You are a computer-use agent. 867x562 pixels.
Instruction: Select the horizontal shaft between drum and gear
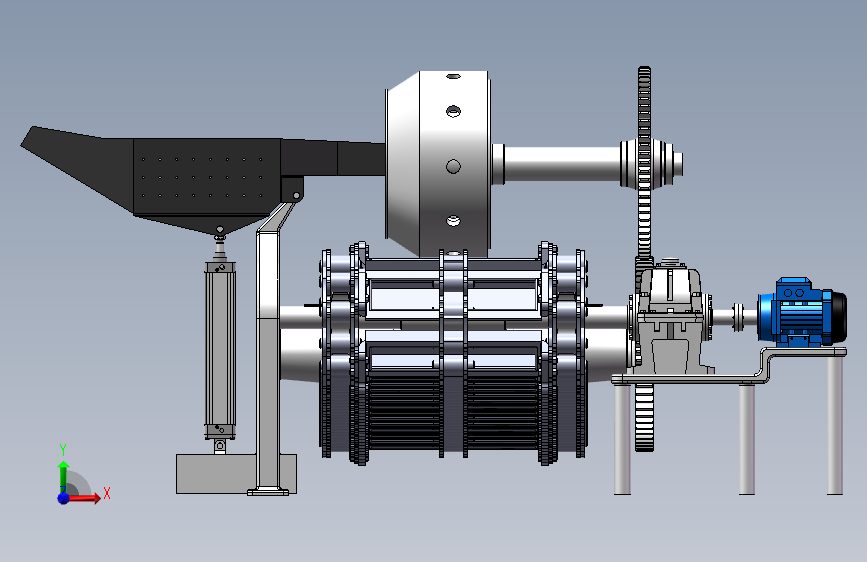pyautogui.click(x=561, y=164)
